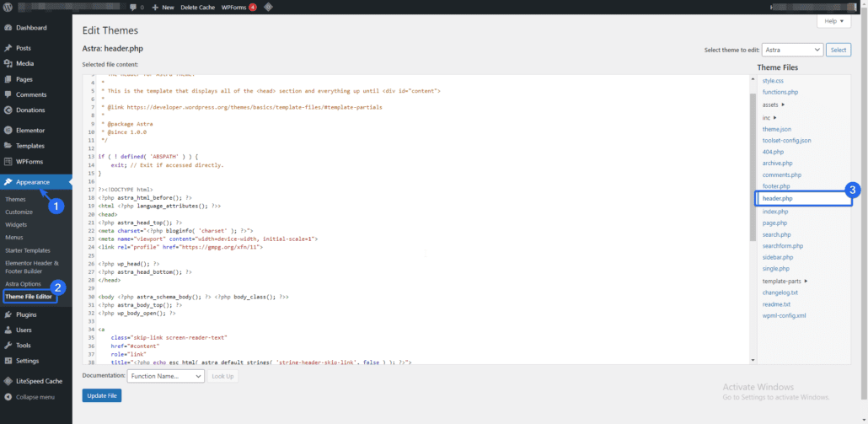Click the Tools wrench icon
868x424 pixels.
pos(8,346)
